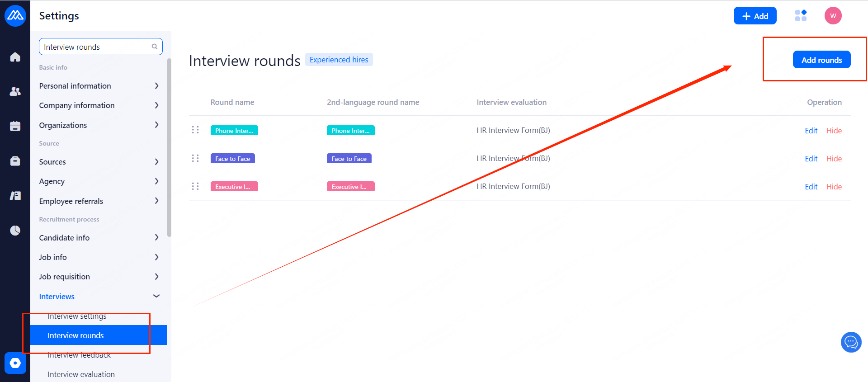Viewport: 868px width, 382px height.
Task: Open the Interview evaluation menu item
Action: 81,374
